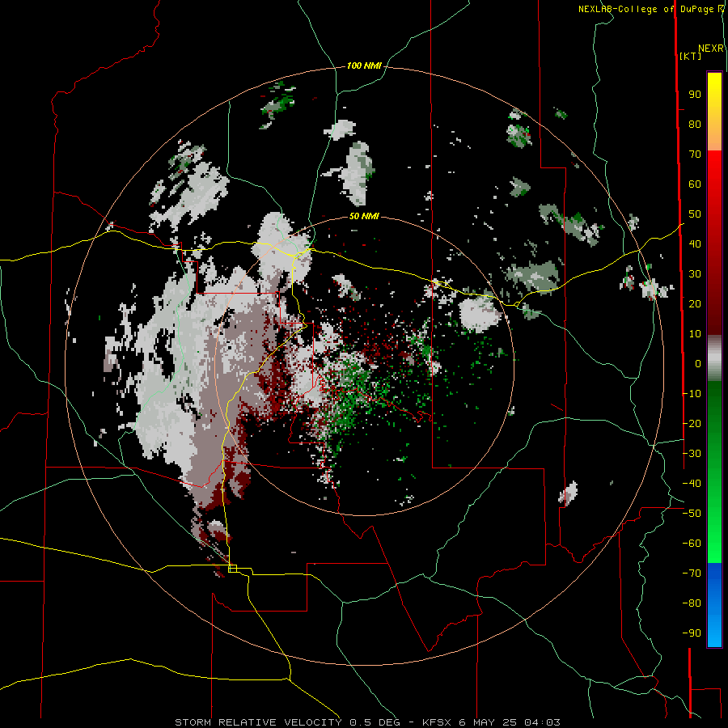Select the red band of the velocity color bar

[x=714, y=243]
